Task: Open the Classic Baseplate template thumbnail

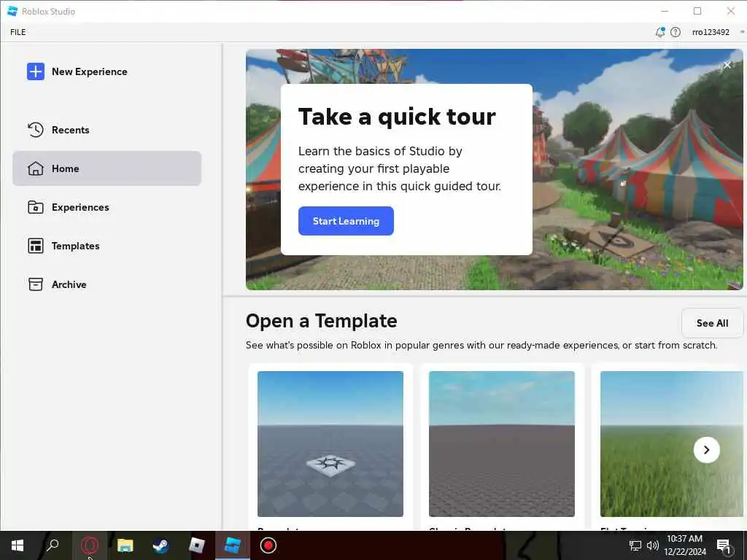Action: [502, 444]
